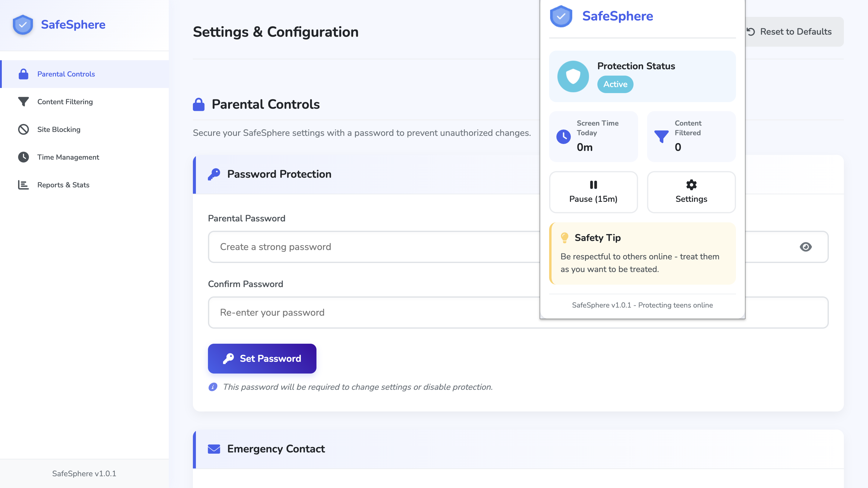Click the shield logo in the popup header

click(x=561, y=16)
